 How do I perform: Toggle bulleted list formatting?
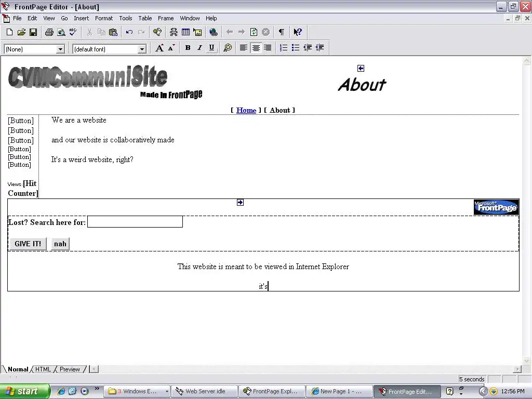(x=296, y=48)
